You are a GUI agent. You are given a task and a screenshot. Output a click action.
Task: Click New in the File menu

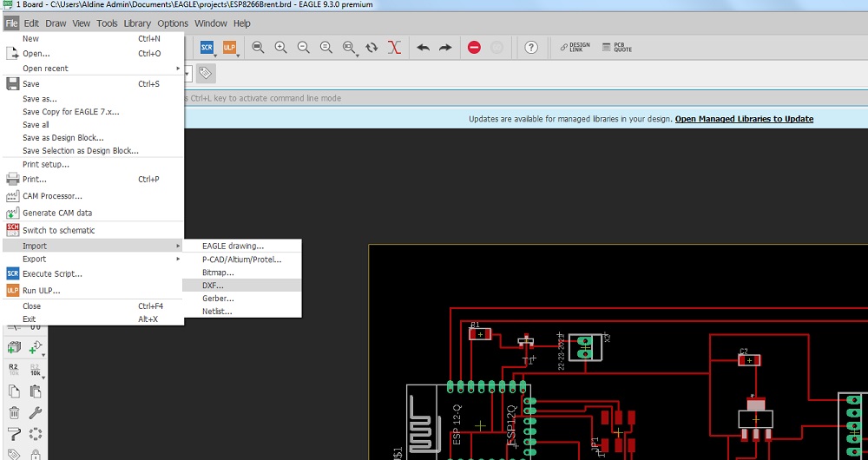pos(93,39)
